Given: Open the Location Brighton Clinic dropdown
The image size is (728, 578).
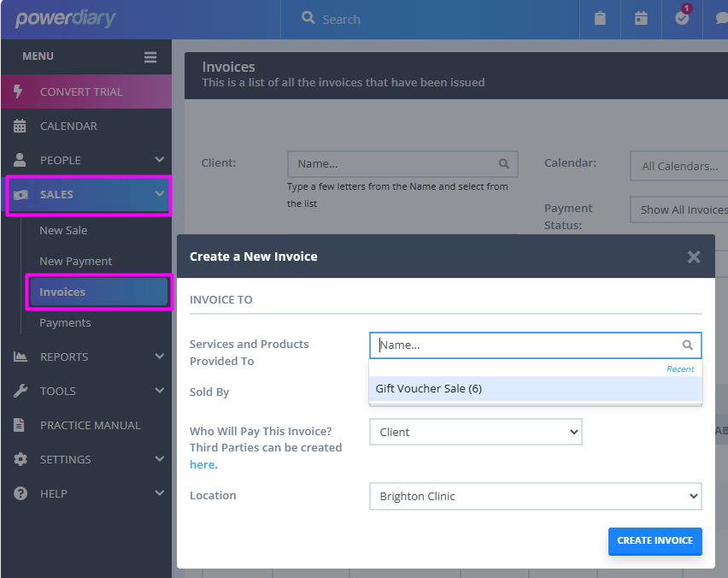Looking at the screenshot, I should [x=536, y=496].
